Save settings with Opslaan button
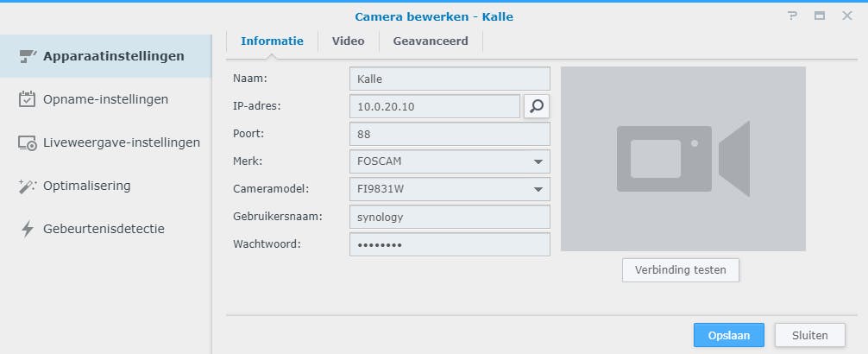 pyautogui.click(x=729, y=335)
